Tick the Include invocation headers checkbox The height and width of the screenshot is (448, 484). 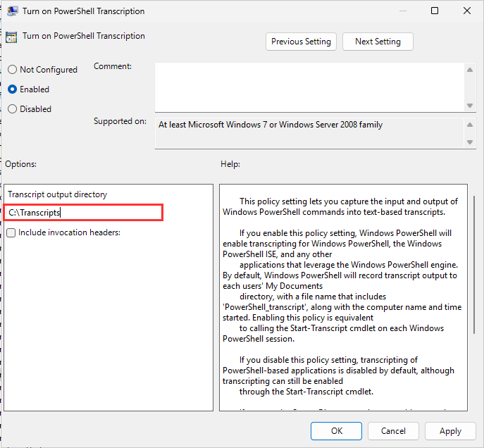pos(11,232)
